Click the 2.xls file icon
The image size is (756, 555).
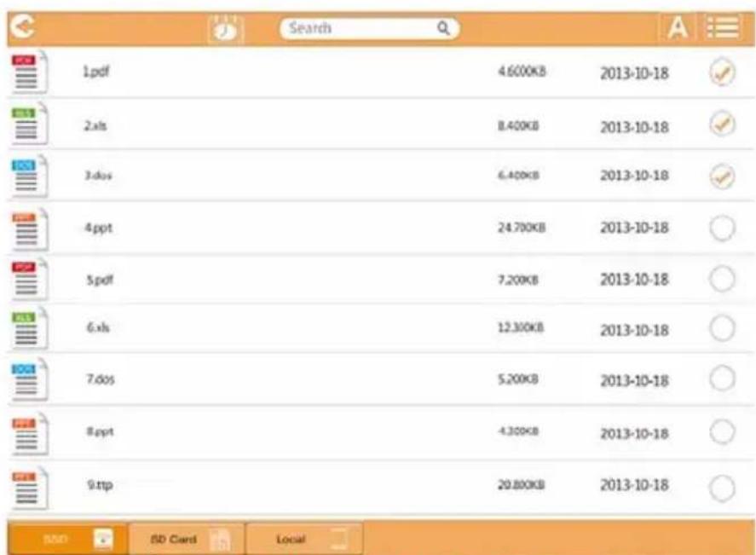pos(29,124)
